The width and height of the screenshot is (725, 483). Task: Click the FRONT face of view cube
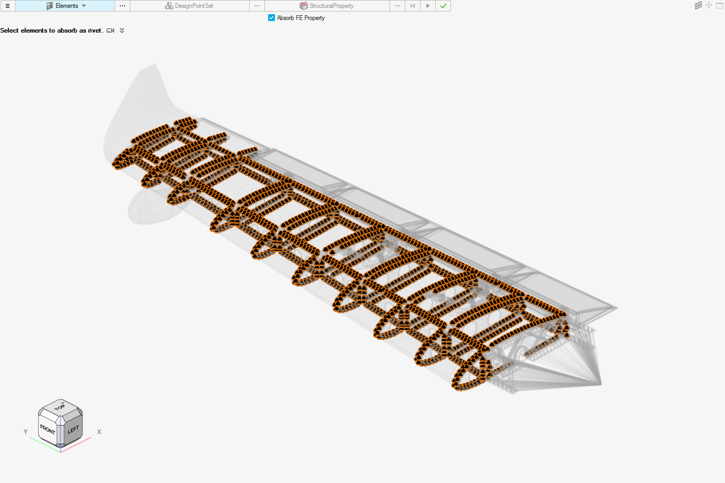48,429
